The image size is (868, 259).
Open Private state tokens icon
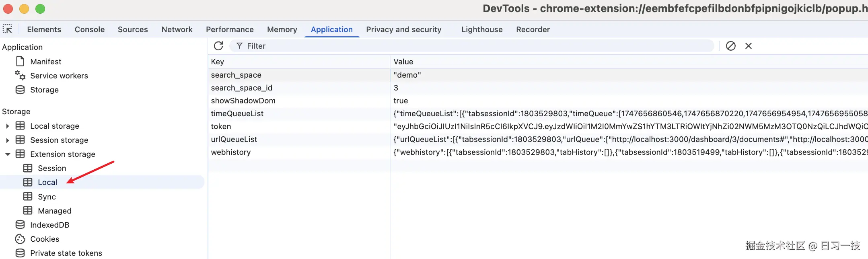coord(20,253)
